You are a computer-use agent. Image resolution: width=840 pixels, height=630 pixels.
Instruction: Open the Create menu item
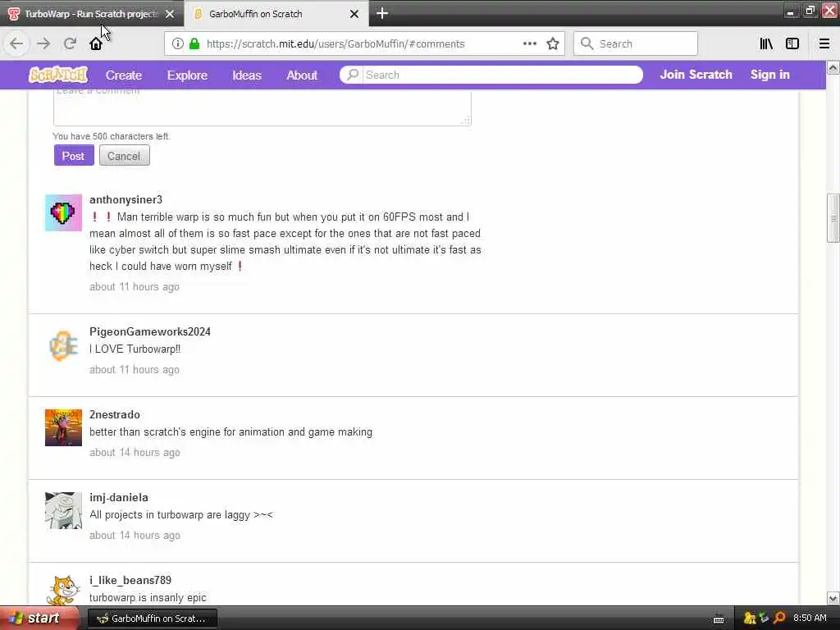tap(124, 75)
